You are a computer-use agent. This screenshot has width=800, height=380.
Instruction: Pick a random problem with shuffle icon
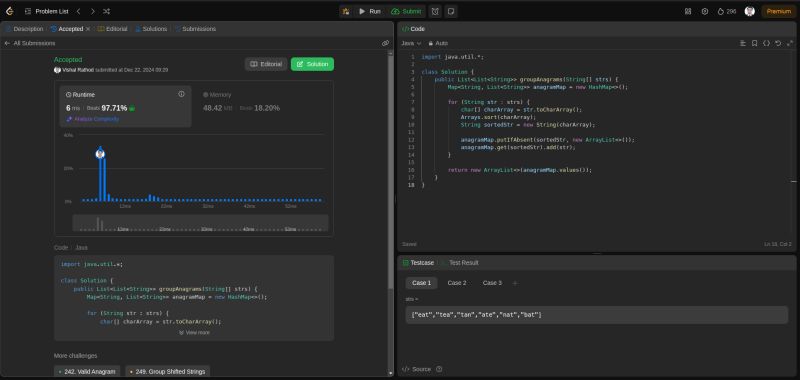point(106,11)
